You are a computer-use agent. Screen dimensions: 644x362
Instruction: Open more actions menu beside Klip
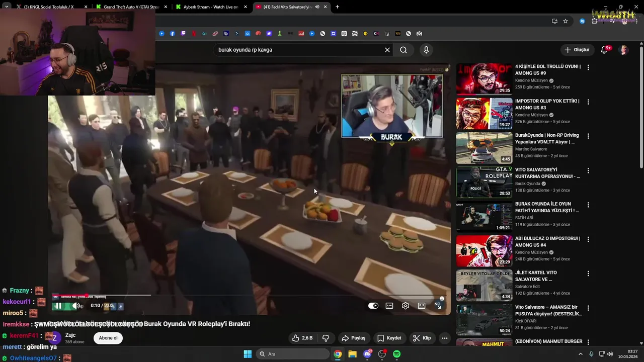[x=445, y=338]
